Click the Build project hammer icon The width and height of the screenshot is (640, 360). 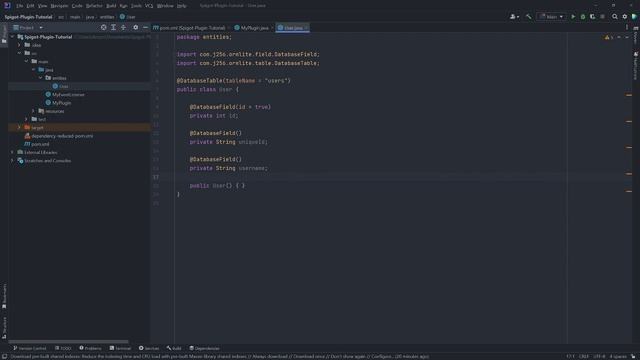coord(529,17)
